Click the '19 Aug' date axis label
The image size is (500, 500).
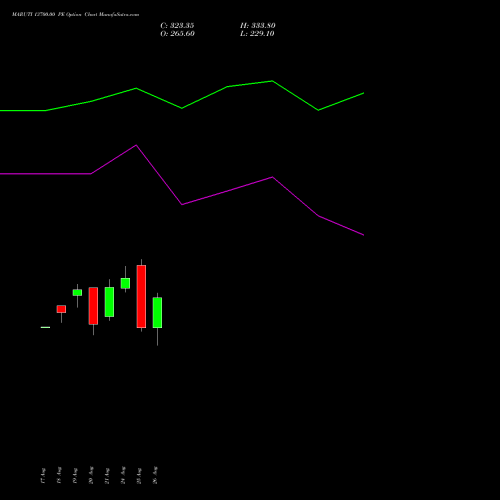75,476
